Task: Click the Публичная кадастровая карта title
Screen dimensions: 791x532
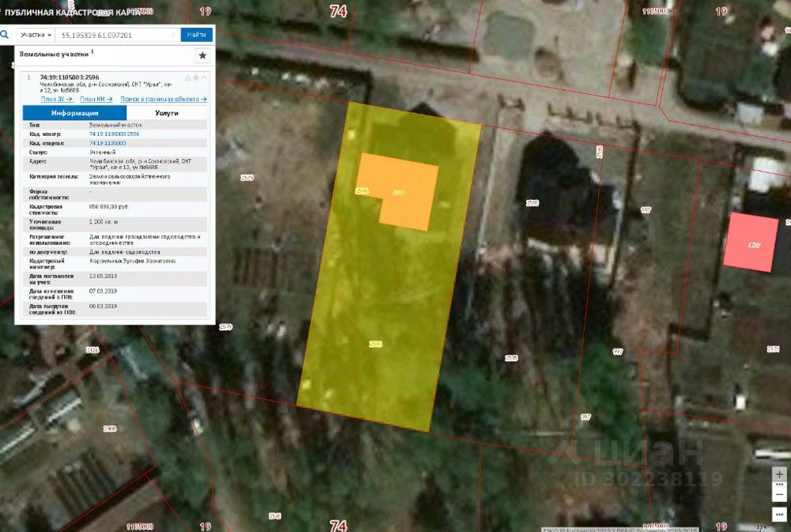Action: point(72,12)
